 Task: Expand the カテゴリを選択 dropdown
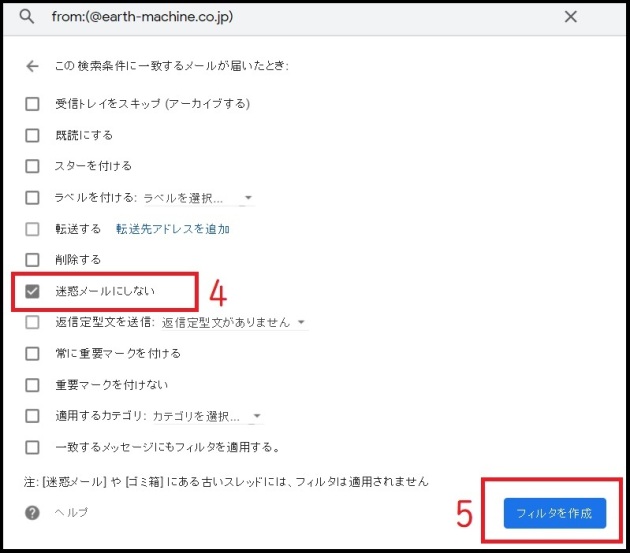point(207,416)
